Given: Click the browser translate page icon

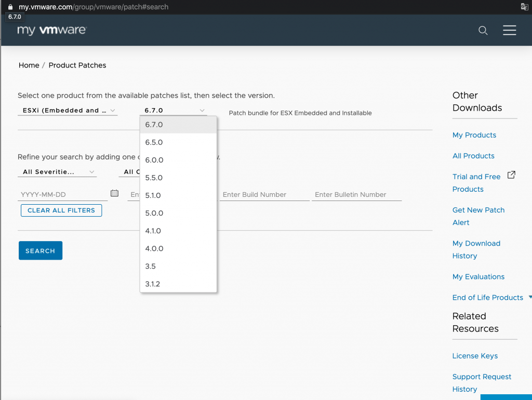Looking at the screenshot, I should coord(524,7).
